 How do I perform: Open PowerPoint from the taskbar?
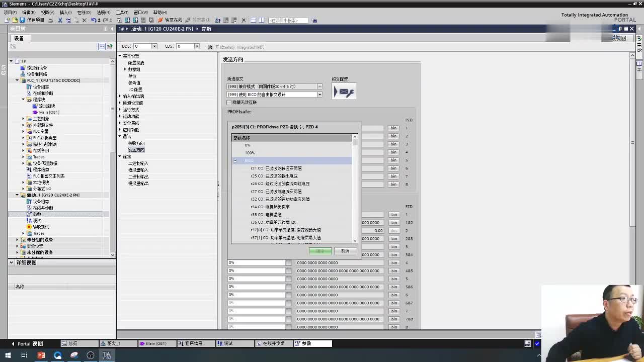click(x=41, y=355)
